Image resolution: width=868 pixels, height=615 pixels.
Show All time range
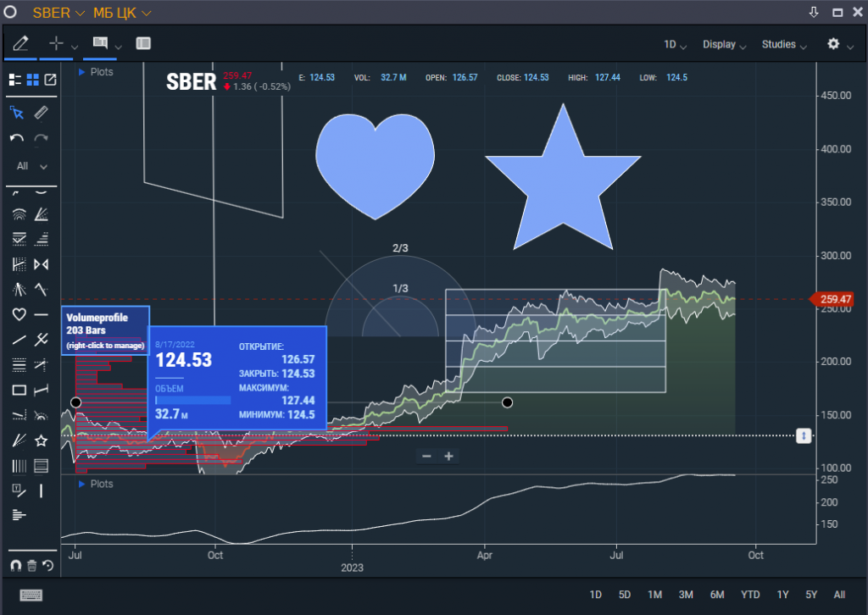839,595
